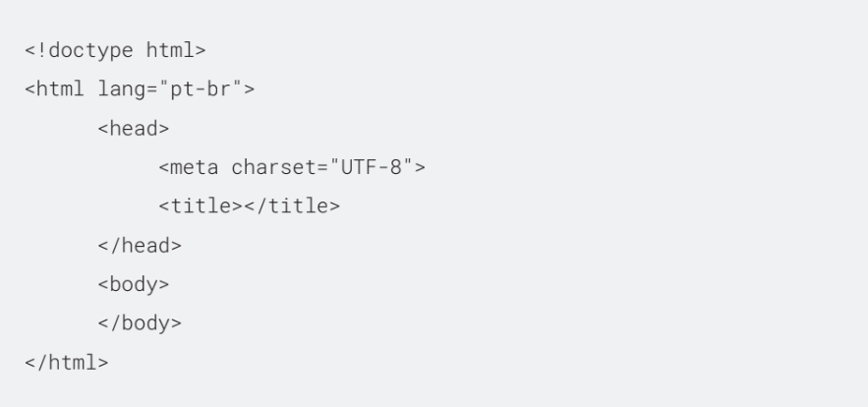
Task: Click the word html in doctype line
Action: 170,51
